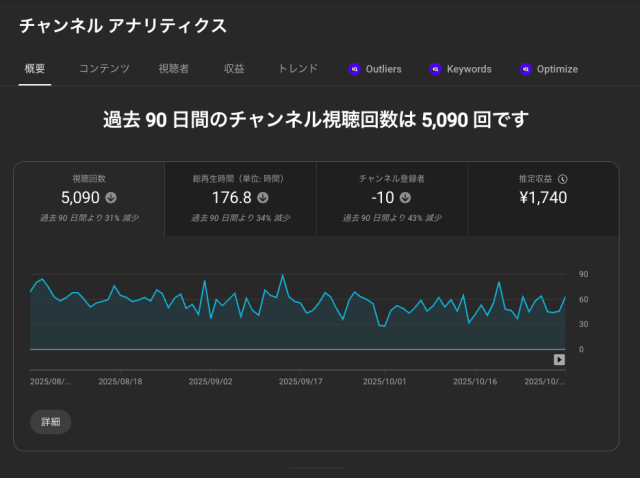Show the 推定収益 ¥1,740 card
The height and width of the screenshot is (478, 640).
543,199
